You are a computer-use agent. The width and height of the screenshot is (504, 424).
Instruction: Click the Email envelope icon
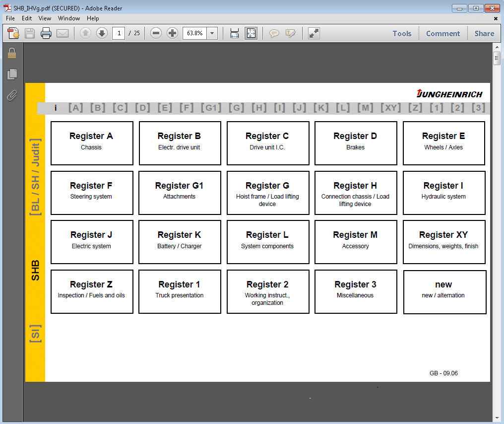[x=63, y=33]
